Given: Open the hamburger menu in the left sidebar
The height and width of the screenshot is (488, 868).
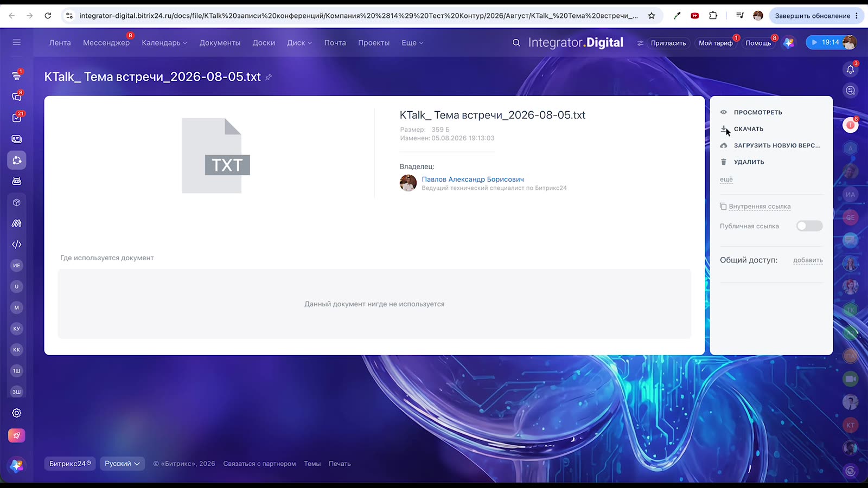Looking at the screenshot, I should pyautogui.click(x=17, y=42).
